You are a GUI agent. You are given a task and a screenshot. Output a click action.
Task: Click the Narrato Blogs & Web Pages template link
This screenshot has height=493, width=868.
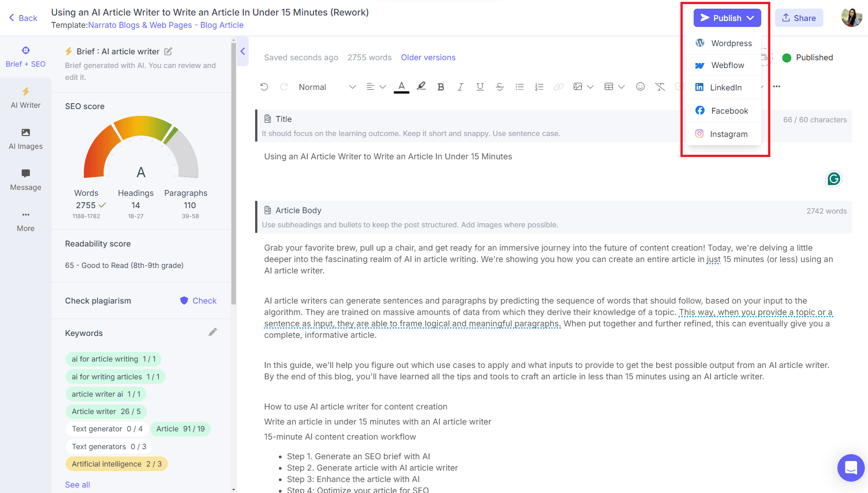166,25
